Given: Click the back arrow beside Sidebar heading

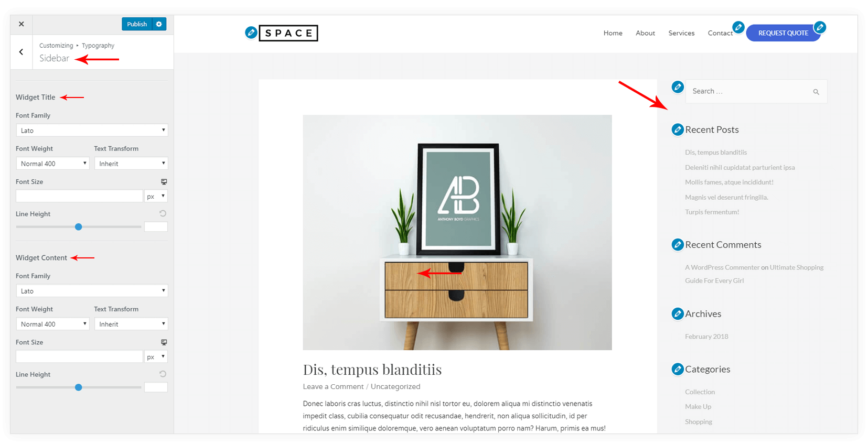Looking at the screenshot, I should tap(22, 52).
